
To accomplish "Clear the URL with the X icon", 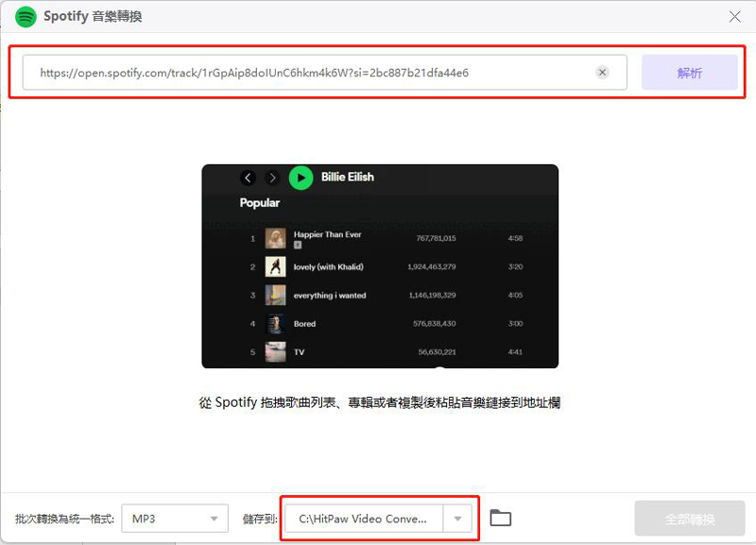I will coord(602,73).
